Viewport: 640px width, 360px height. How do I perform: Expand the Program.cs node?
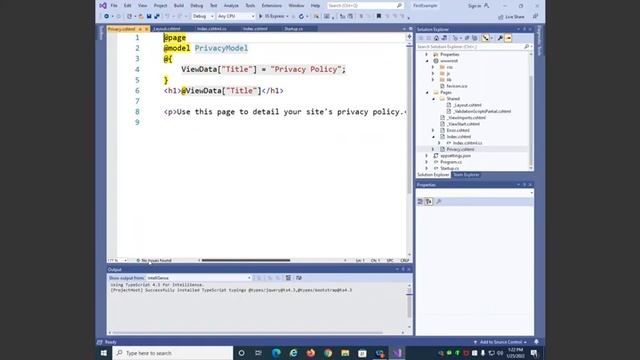pos(427,162)
